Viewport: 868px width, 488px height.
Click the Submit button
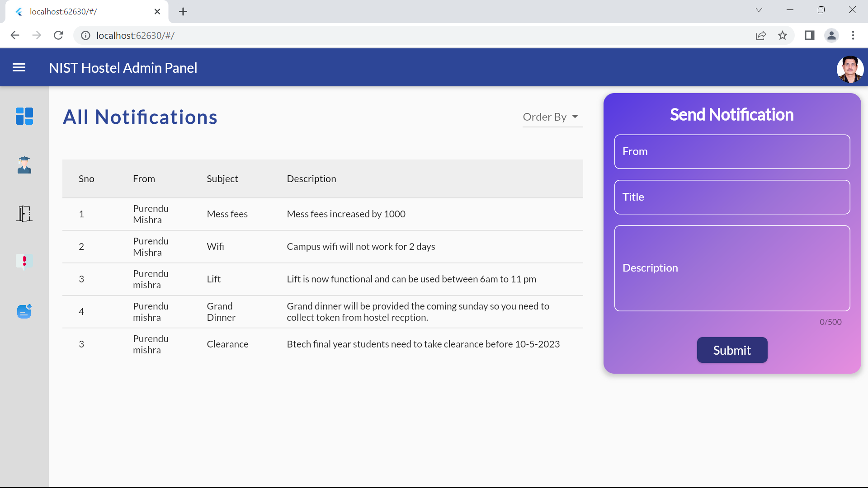coord(731,350)
